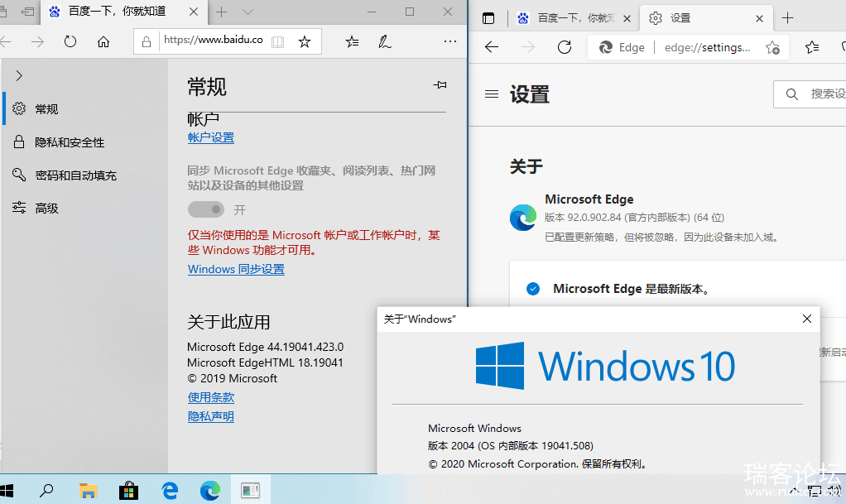This screenshot has height=504, width=846.
Task: Open the settings hamburger menu in new Edge
Action: 492,94
